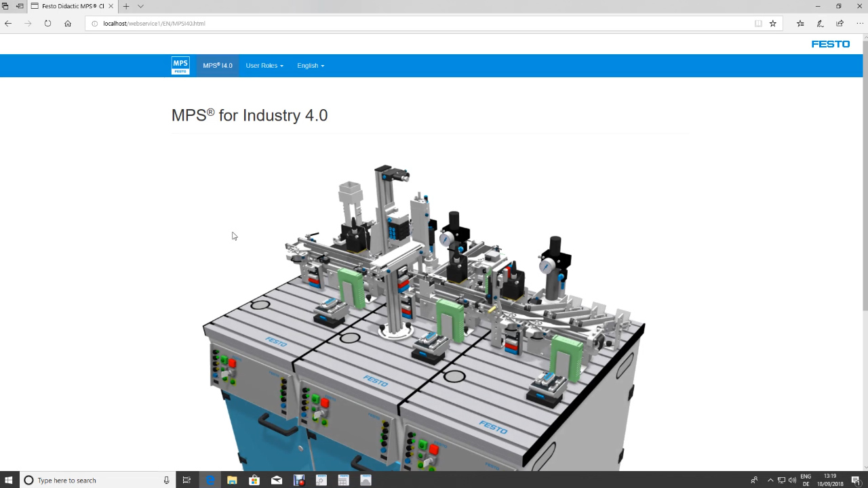Open the Favorites hub icon
The height and width of the screenshot is (488, 868).
click(x=800, y=23)
